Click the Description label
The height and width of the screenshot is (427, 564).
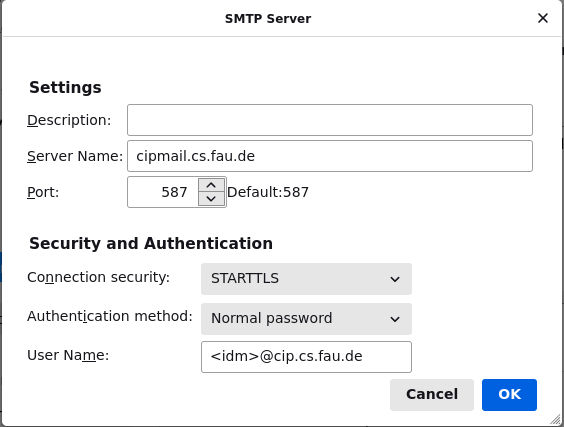(x=69, y=120)
